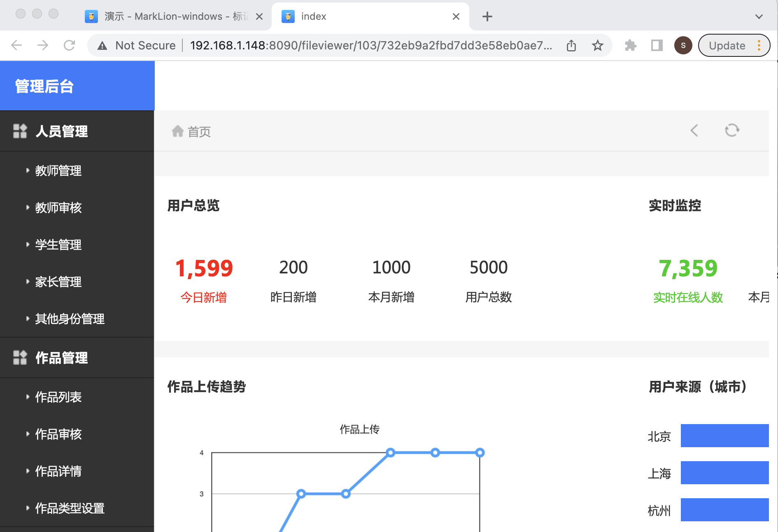Open 教师管理 in the sidebar
778x532 pixels.
58,170
